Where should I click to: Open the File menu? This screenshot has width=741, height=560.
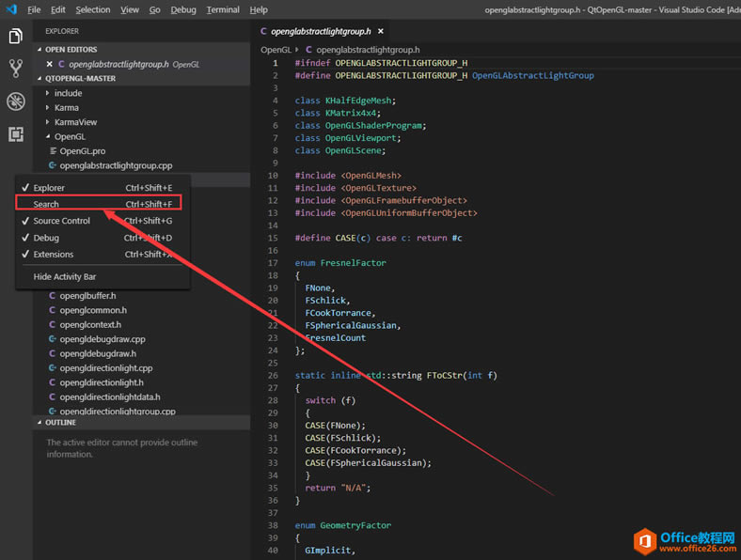(34, 9)
